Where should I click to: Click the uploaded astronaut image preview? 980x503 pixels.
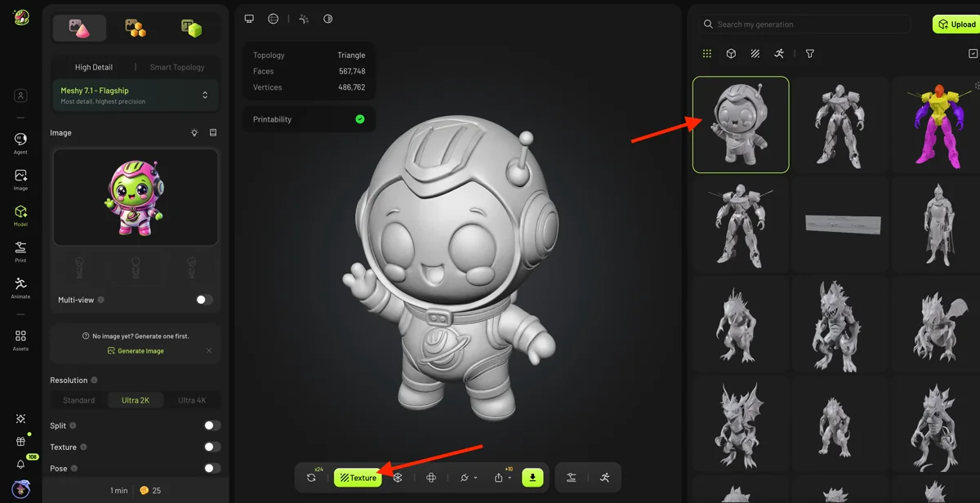click(x=136, y=197)
